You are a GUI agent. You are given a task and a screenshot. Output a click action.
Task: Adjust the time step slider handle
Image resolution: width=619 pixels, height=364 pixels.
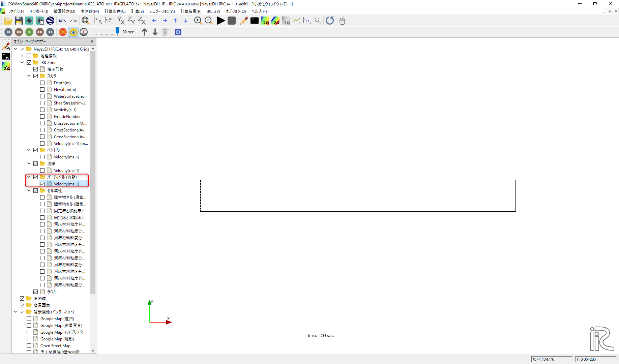click(117, 31)
